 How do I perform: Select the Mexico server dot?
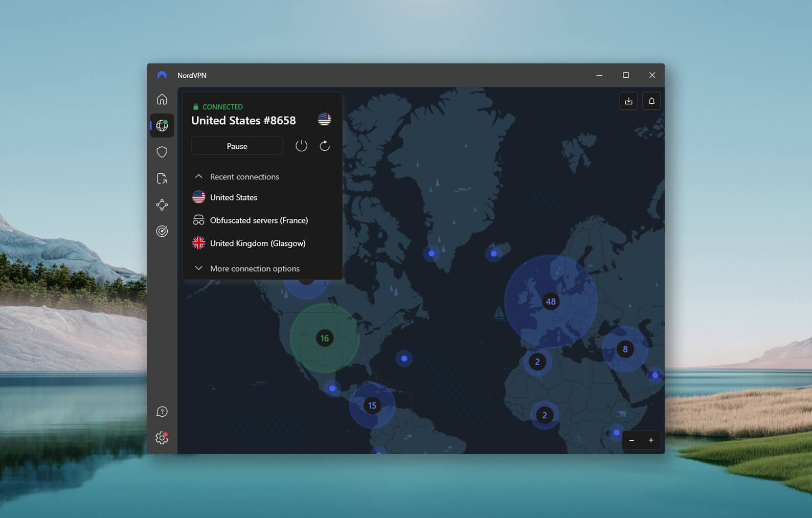[332, 389]
